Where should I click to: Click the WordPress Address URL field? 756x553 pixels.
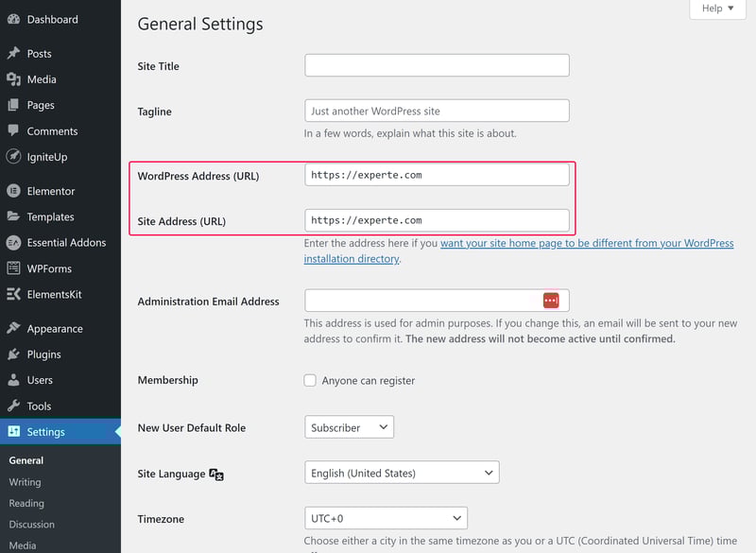tap(437, 175)
